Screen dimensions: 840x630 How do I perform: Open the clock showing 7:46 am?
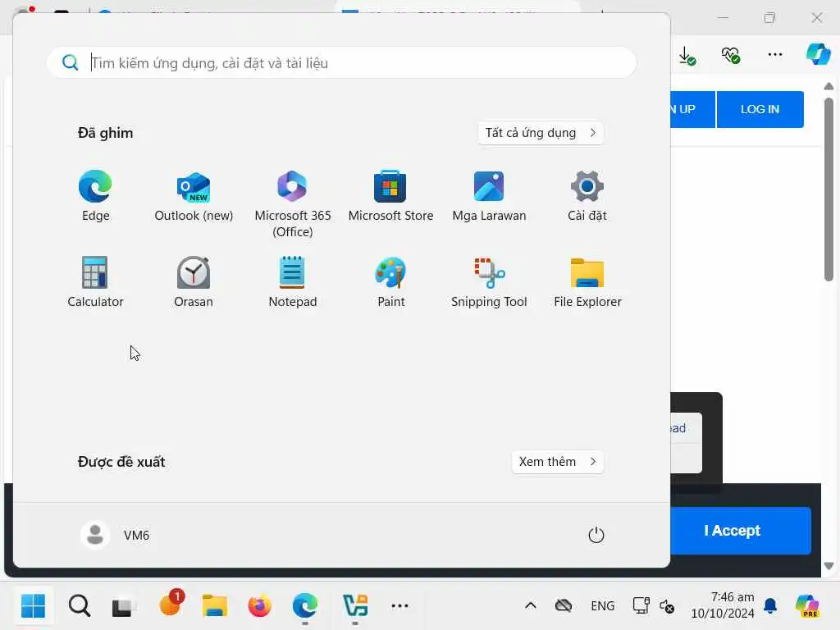[x=722, y=605]
